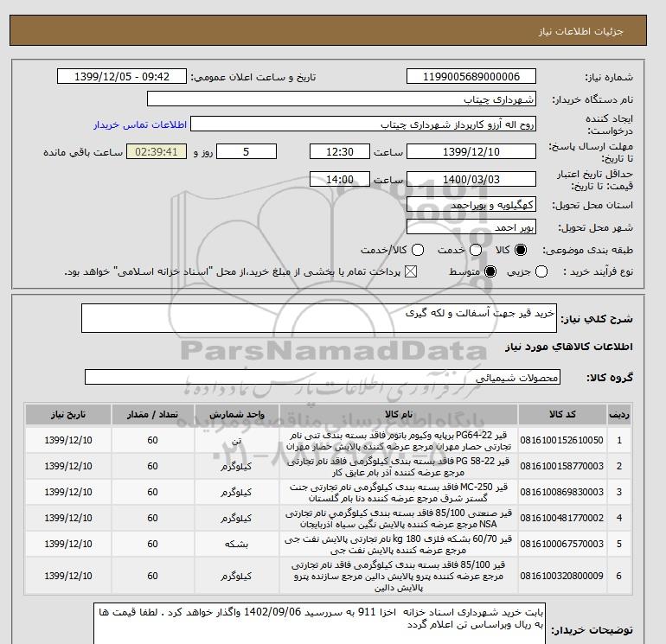Screen dimensions: 666x644
Task: Click general description field خرید قیر جهت آسفالت
Action: click(x=319, y=318)
